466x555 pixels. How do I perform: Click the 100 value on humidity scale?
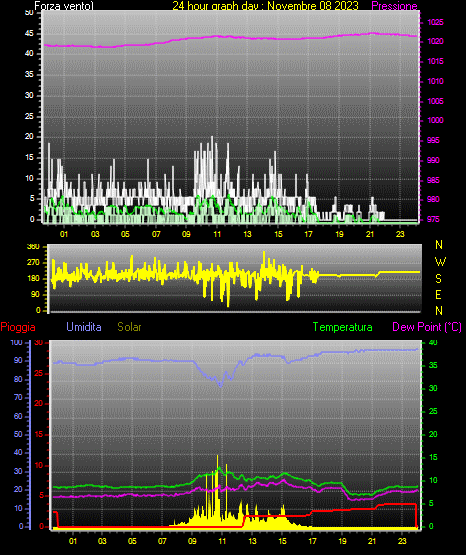pyautogui.click(x=16, y=342)
